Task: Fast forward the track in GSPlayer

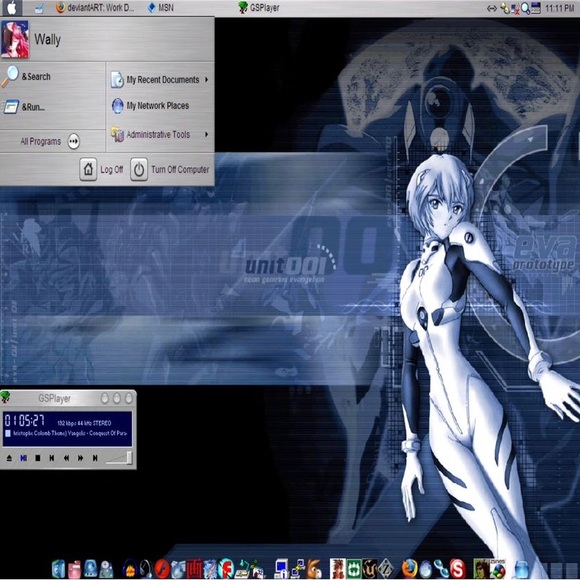Action: [80, 458]
